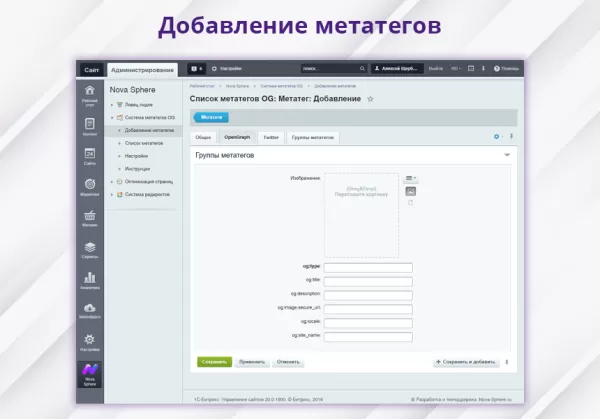600x419 pixels.
Task: Go back via blue Метатеги button
Action: (x=211, y=117)
